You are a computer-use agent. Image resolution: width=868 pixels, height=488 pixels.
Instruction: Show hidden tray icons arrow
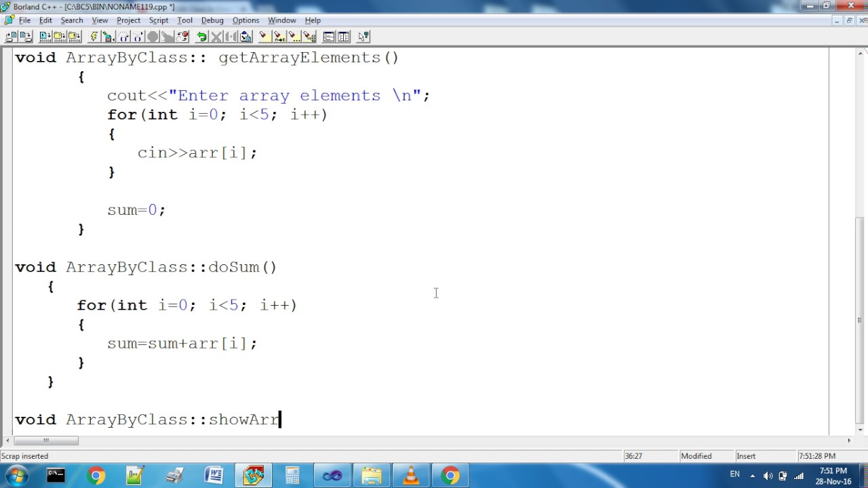coord(752,476)
